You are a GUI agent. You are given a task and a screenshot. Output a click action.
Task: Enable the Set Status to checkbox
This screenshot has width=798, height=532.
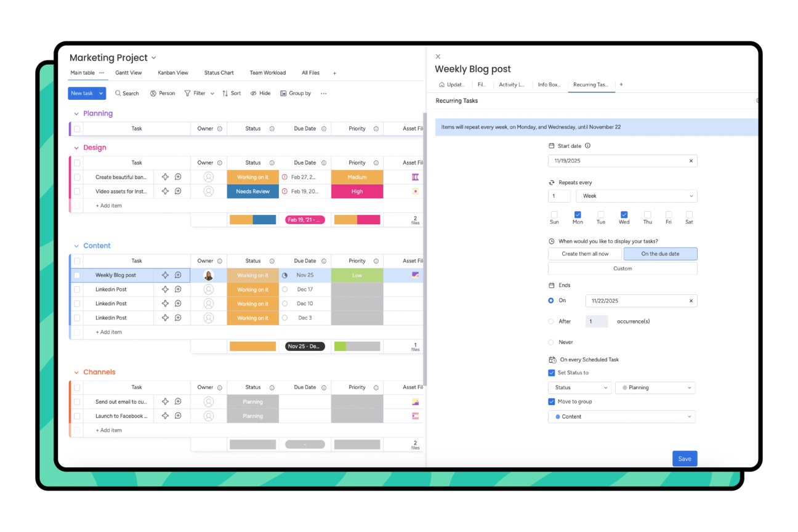[551, 373]
